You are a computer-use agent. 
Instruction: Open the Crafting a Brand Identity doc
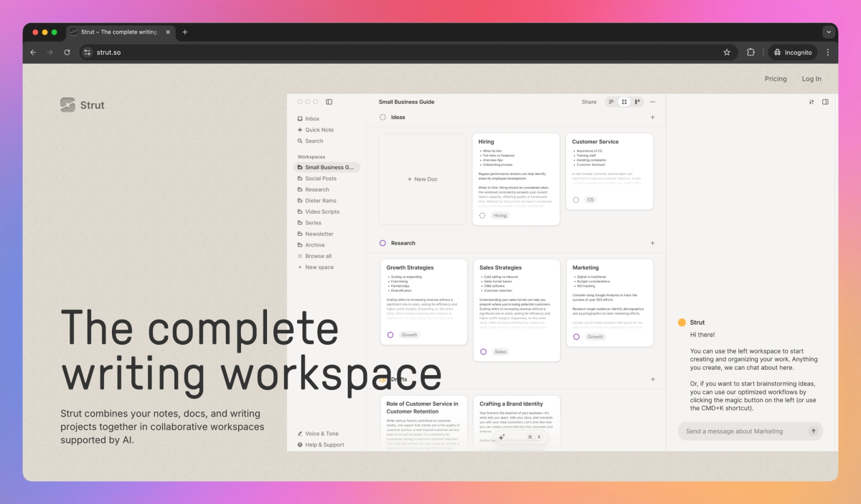click(516, 423)
